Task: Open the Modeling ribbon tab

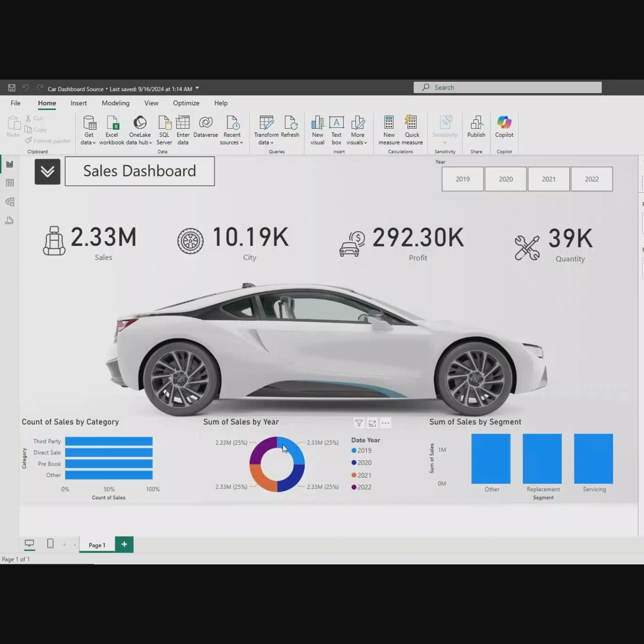Action: [115, 103]
